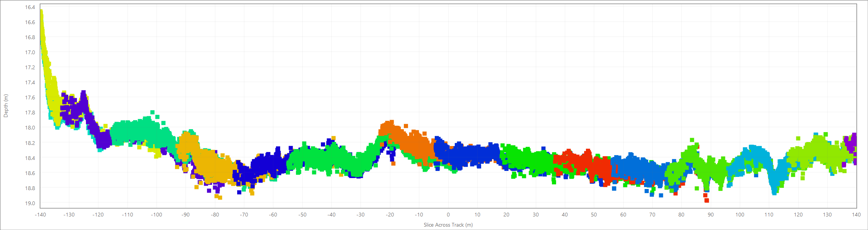
Task: Click the -140 across-track tick label
Action: point(40,215)
